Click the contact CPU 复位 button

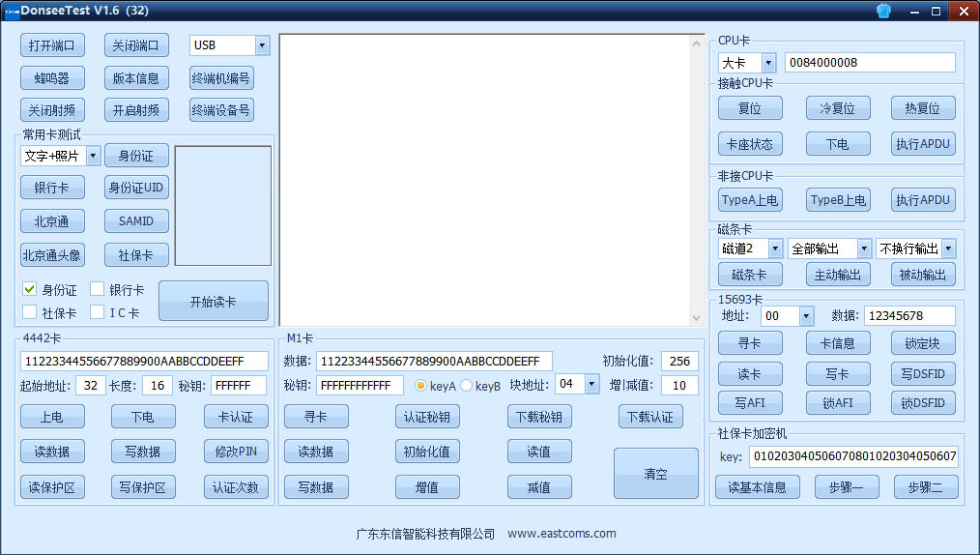750,108
